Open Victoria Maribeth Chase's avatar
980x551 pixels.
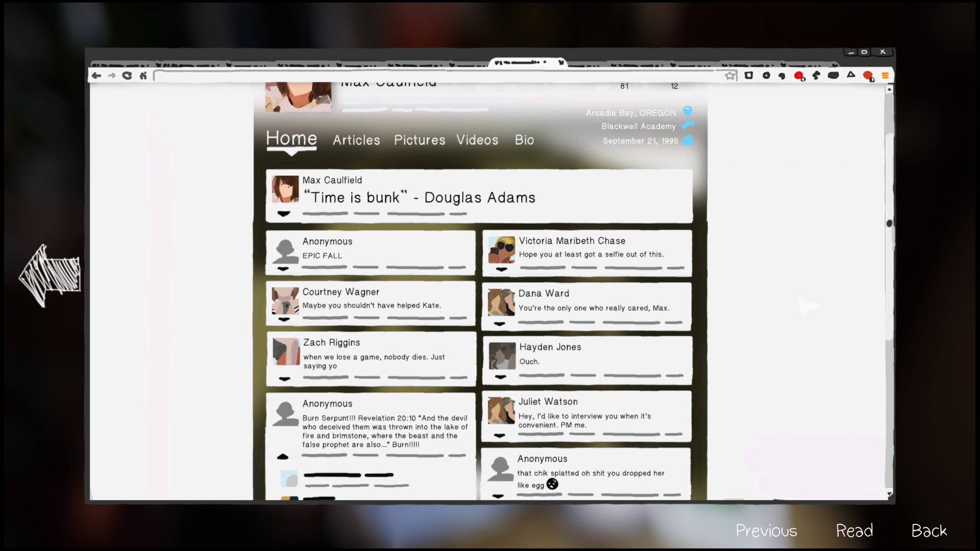tap(502, 249)
